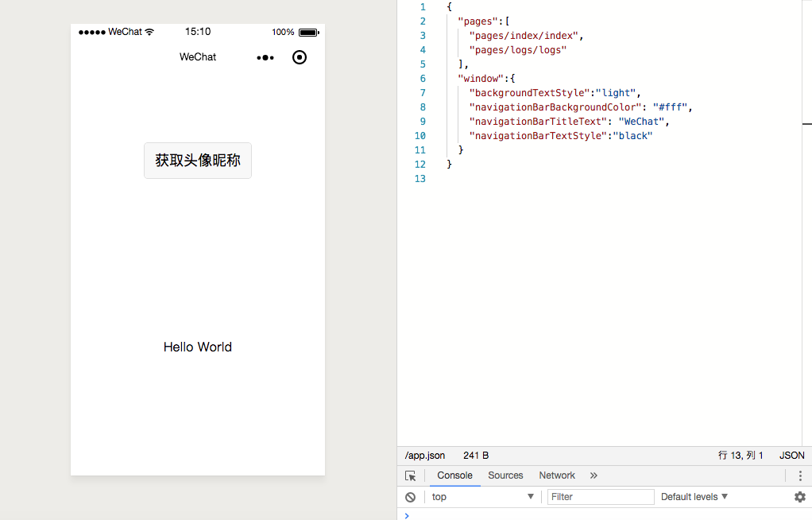Open the Default levels dropdown
812x520 pixels.
[694, 497]
